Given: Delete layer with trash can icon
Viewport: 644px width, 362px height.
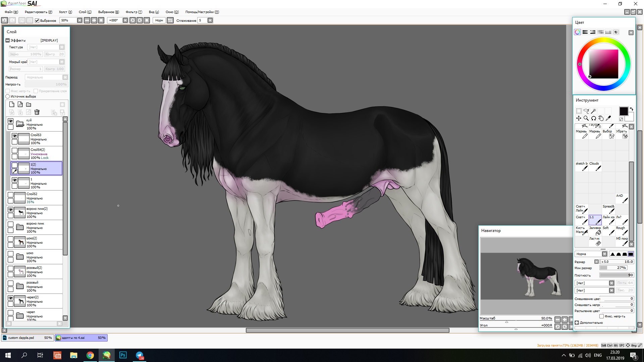Looking at the screenshot, I should (x=37, y=112).
